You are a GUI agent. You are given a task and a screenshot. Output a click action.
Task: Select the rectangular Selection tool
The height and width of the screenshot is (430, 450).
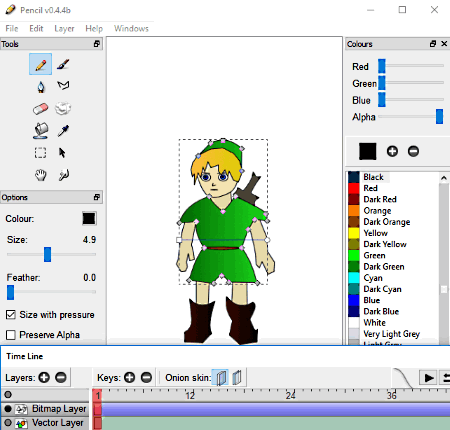click(40, 153)
